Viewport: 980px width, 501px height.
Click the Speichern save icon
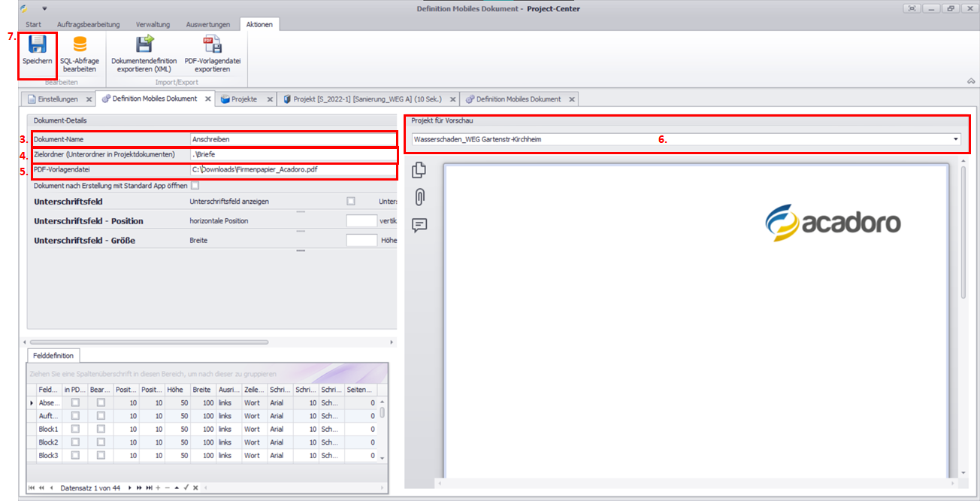37,45
